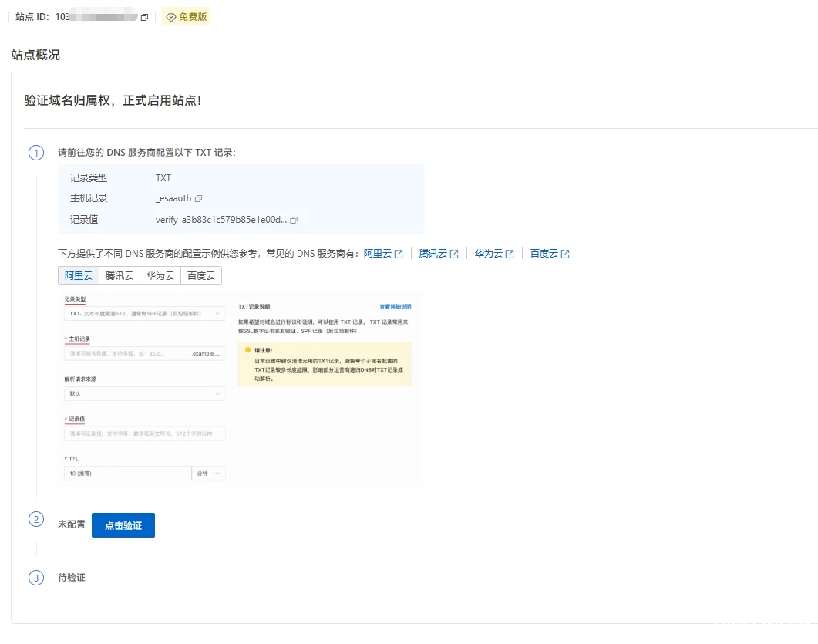Expand the 记录类型 TXT dropdown in example

[145, 313]
